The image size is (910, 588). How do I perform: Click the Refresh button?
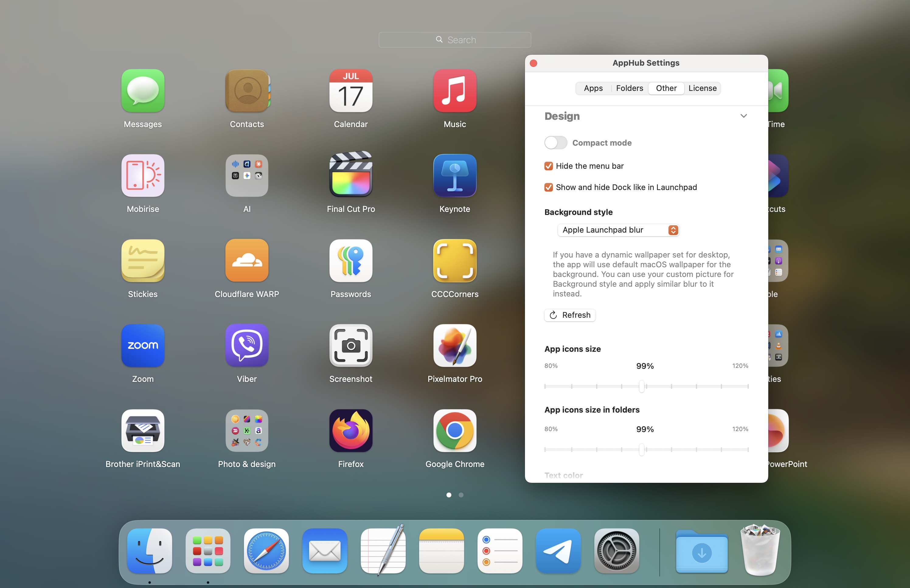[x=570, y=315]
